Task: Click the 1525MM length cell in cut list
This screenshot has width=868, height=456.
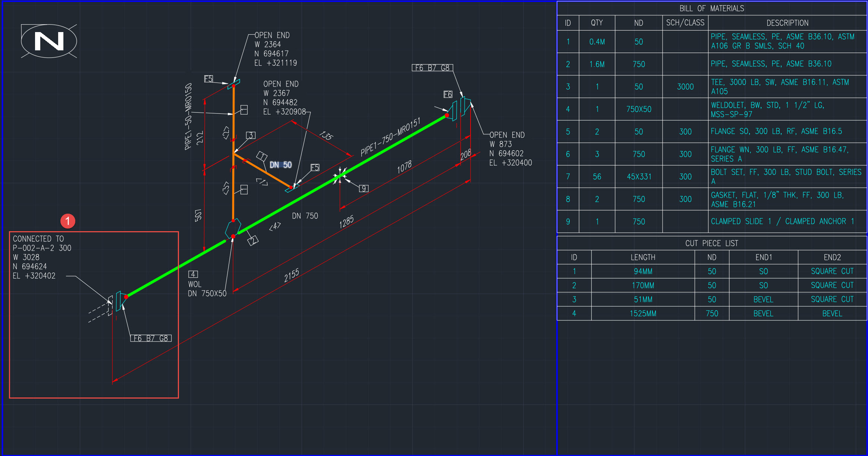Action: pos(643,314)
